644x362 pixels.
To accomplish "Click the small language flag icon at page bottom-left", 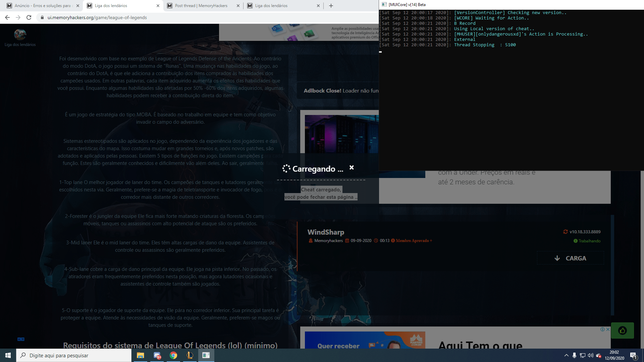I will coord(21,339).
